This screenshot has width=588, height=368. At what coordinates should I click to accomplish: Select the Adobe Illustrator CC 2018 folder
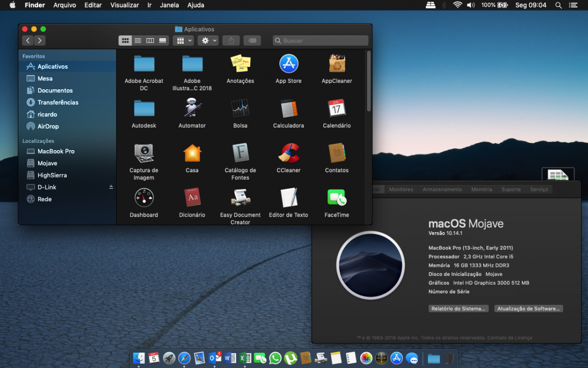(192, 63)
